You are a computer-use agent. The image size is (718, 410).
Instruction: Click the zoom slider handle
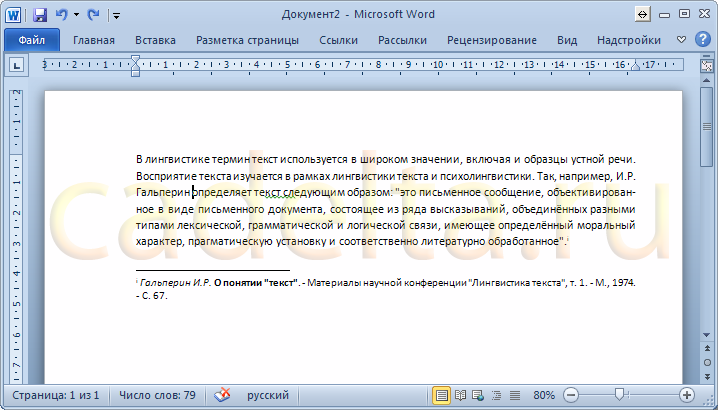tap(620, 395)
